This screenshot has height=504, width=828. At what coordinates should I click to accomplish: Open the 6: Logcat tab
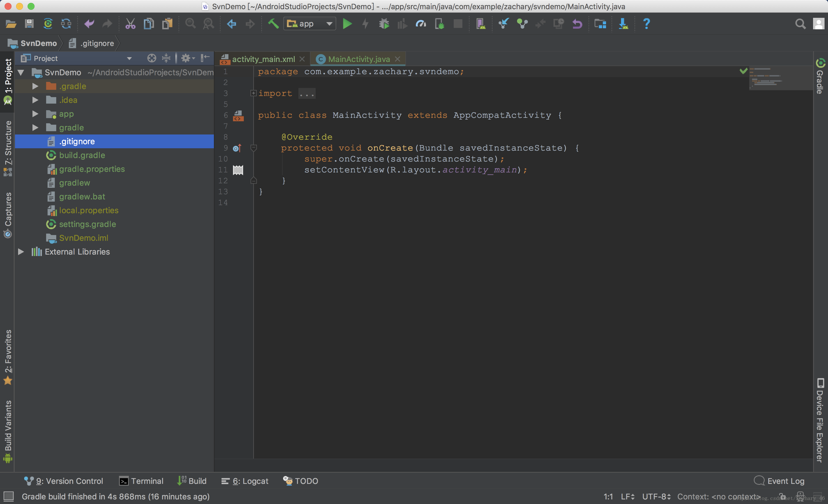245,481
